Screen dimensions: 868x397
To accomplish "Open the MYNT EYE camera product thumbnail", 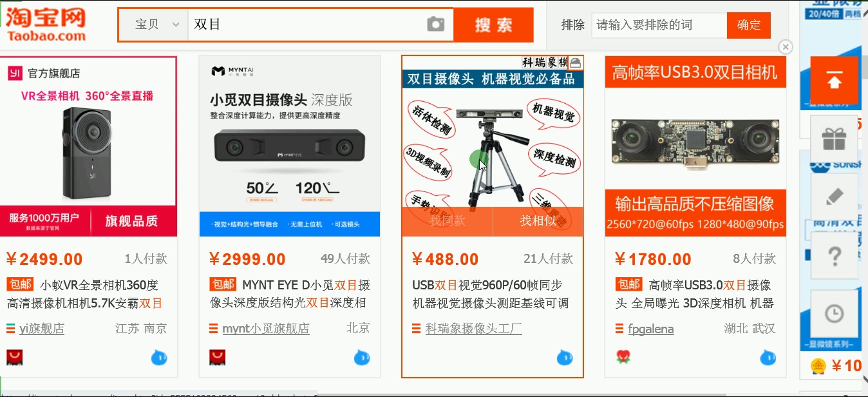I will 290,146.
